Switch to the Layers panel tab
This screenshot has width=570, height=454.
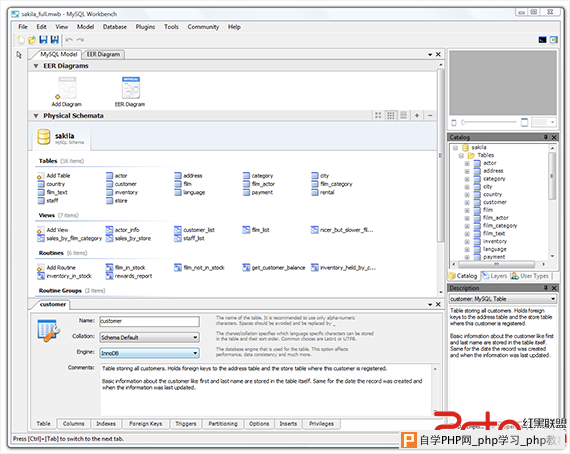[495, 276]
